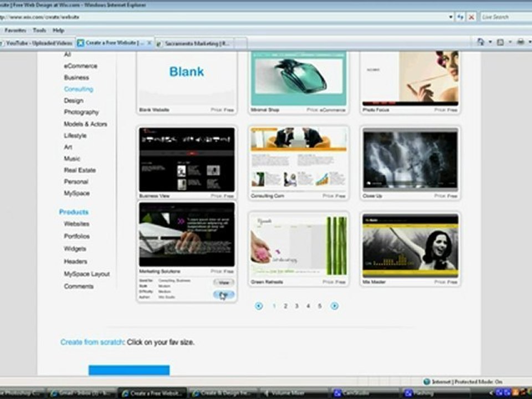The image size is (532, 399).
Task: Open Photoshop from the taskbar
Action: (22, 393)
